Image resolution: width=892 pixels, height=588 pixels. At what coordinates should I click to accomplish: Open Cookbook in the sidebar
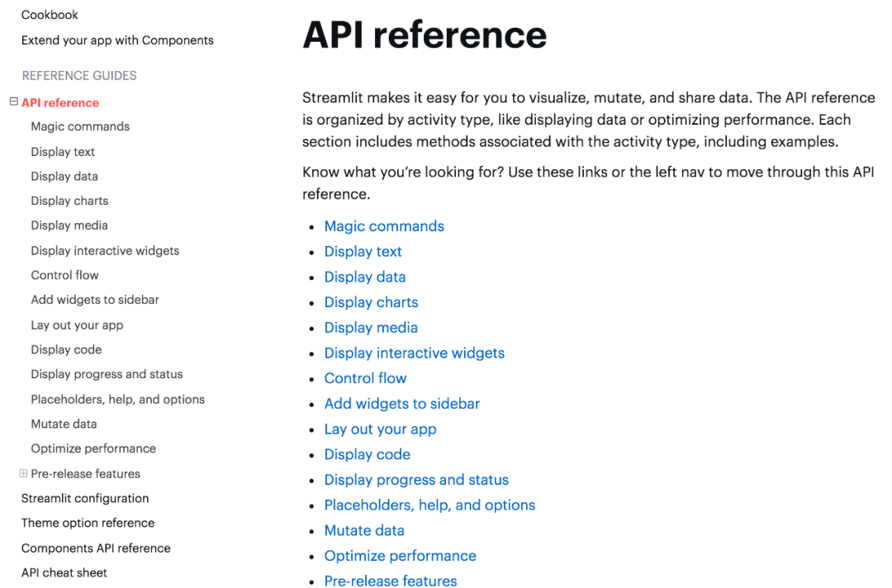[x=50, y=15]
